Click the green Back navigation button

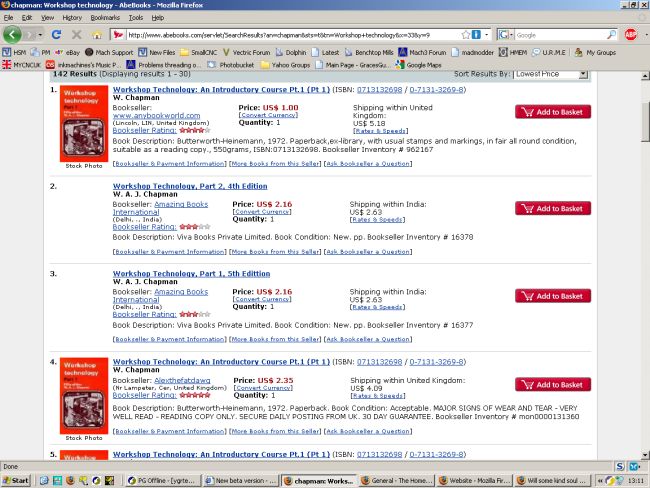click(x=12, y=34)
